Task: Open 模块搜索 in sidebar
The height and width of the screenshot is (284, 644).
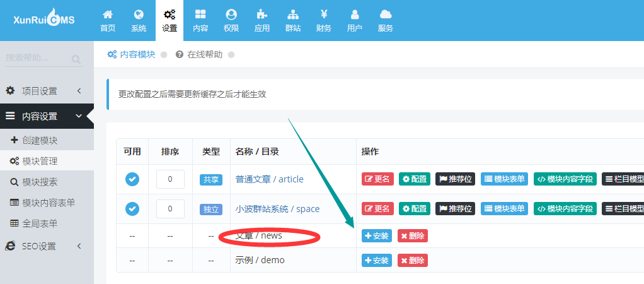Action: (x=47, y=182)
